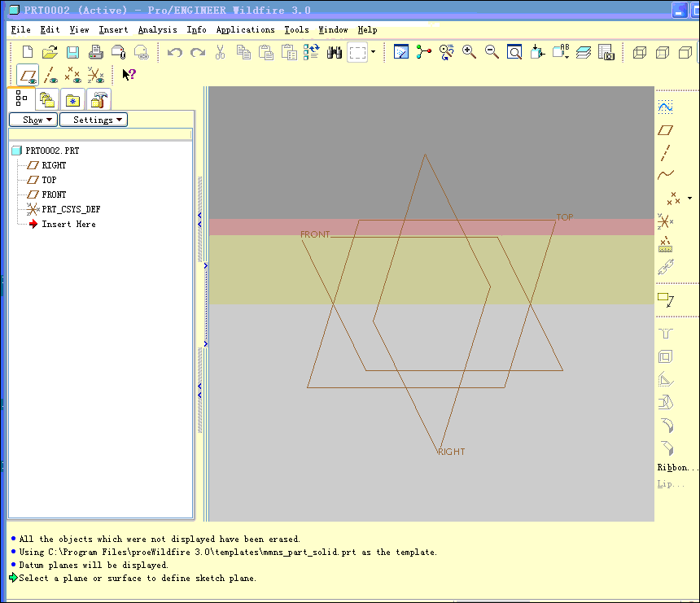Repaint the screen icon
The image size is (700, 603).
[401, 52]
